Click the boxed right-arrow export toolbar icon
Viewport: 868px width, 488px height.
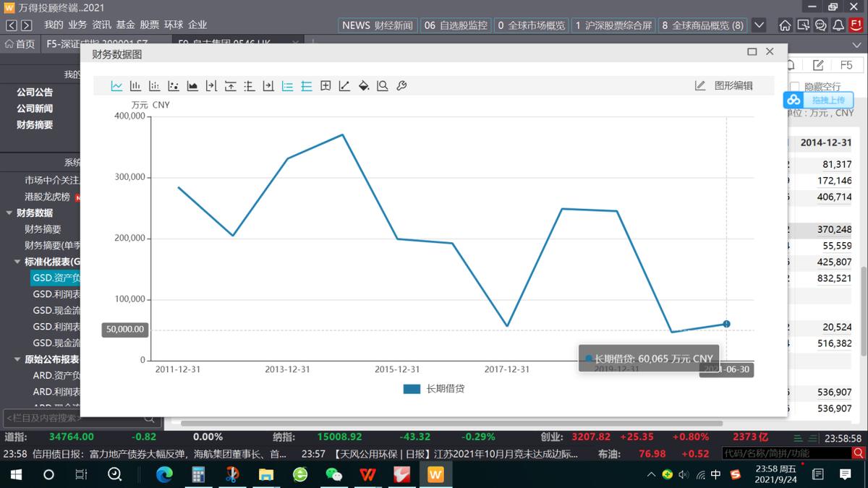point(268,86)
